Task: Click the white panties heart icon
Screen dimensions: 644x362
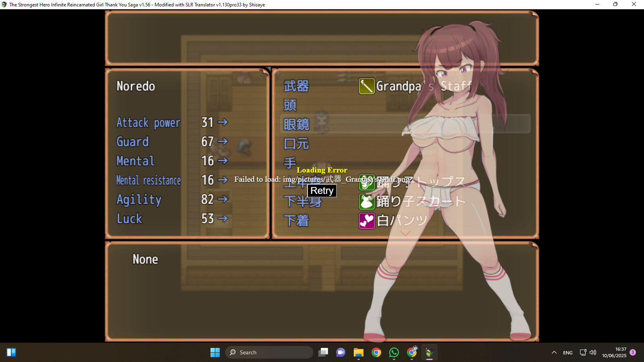Action: tap(366, 221)
